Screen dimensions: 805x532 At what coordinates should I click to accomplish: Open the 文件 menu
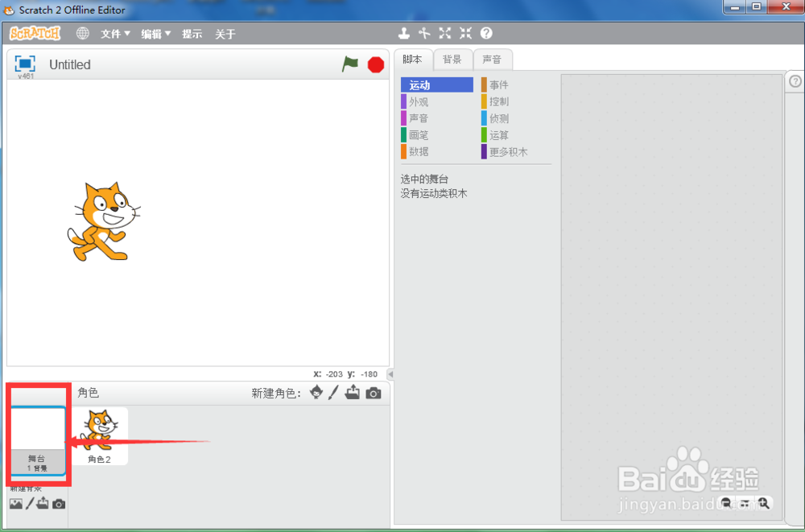click(x=115, y=34)
